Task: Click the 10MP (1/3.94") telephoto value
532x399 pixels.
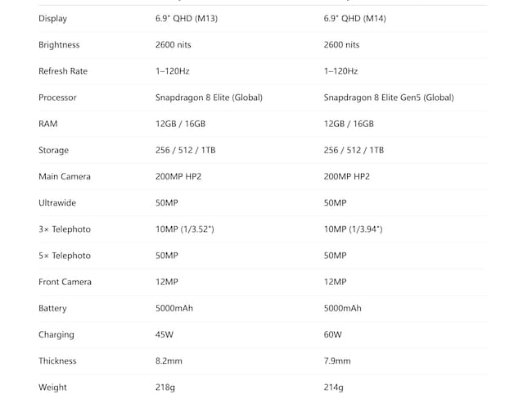Action: tap(353, 229)
